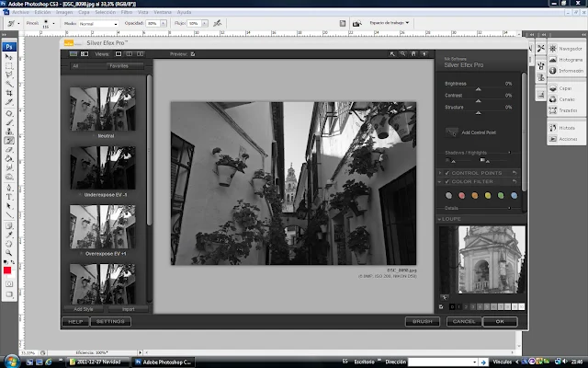Toggle airbrush mode in options bar
Viewport: 588px width, 368px height.
coord(217,23)
